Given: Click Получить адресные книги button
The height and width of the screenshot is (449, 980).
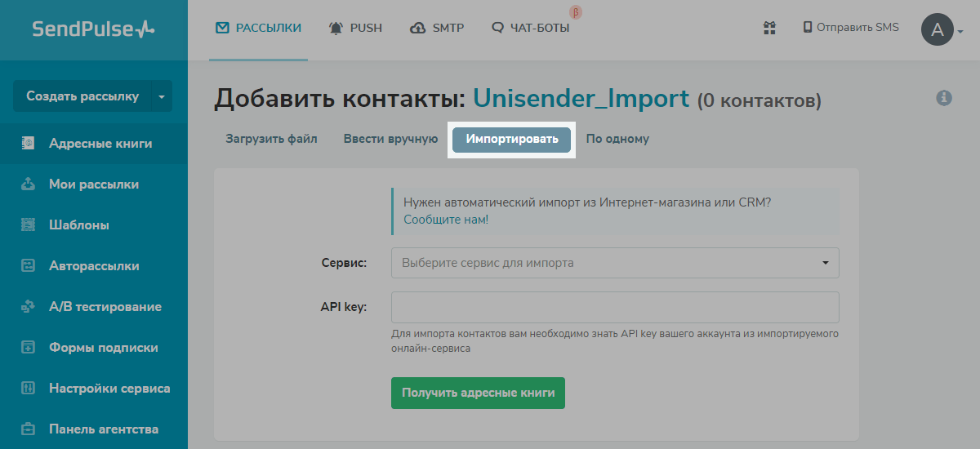Looking at the screenshot, I should [x=478, y=393].
